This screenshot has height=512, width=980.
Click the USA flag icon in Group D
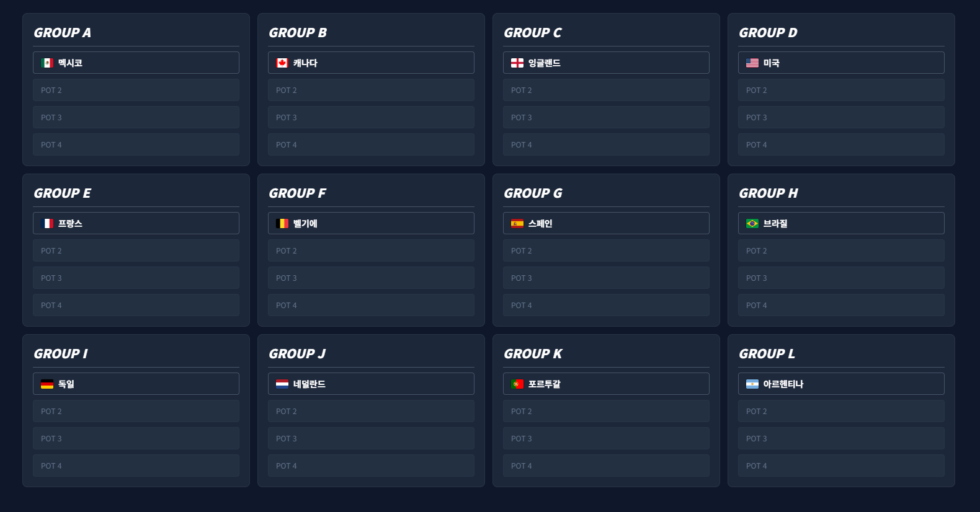pyautogui.click(x=752, y=63)
